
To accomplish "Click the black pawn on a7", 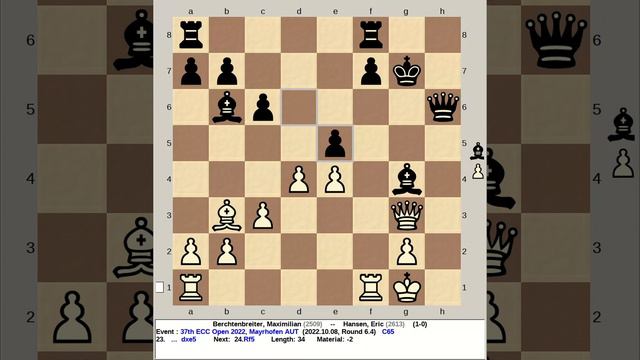I will (x=191, y=71).
